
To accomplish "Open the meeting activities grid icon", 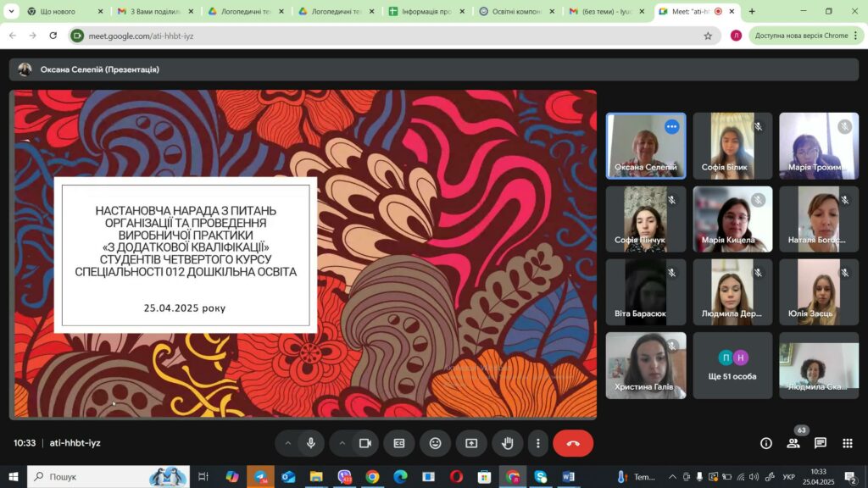I will 848,443.
